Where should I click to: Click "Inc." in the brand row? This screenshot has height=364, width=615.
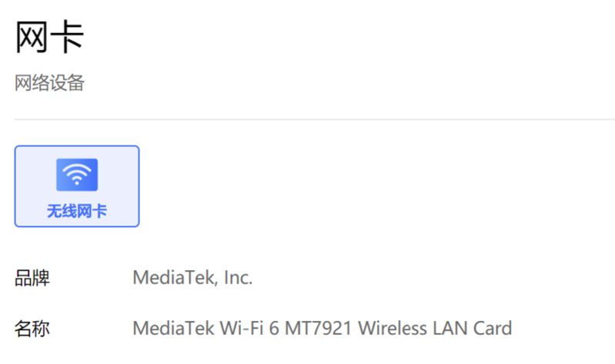coord(238,278)
